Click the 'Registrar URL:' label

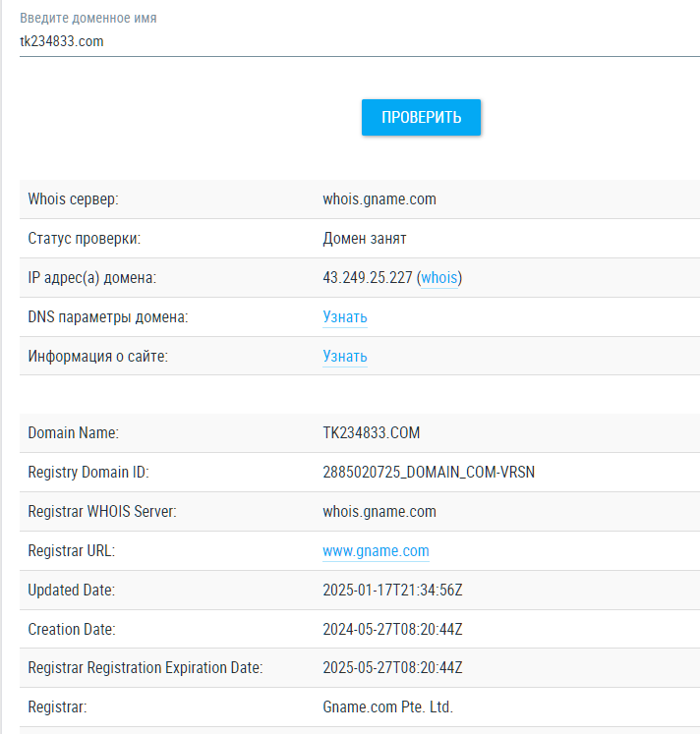tap(72, 550)
